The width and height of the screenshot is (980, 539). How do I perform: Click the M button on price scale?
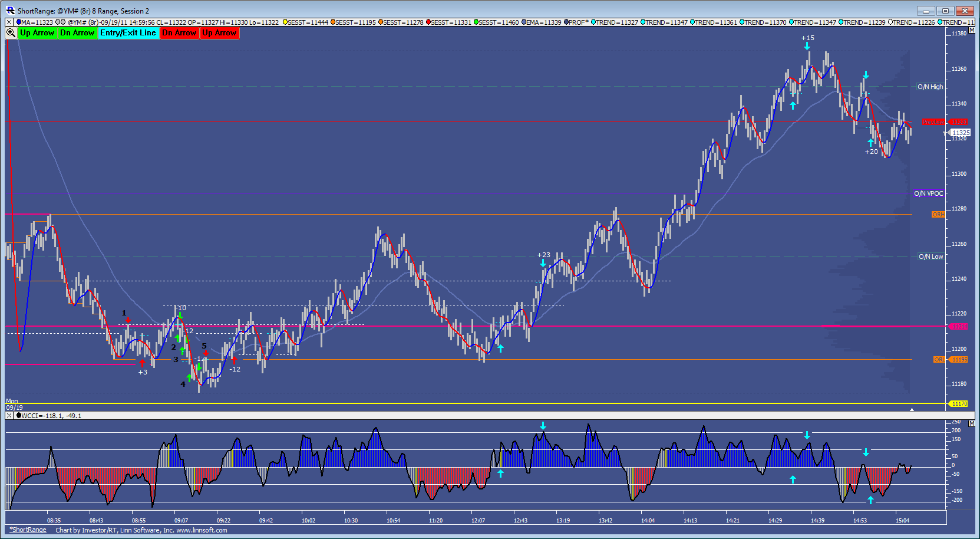point(972,30)
